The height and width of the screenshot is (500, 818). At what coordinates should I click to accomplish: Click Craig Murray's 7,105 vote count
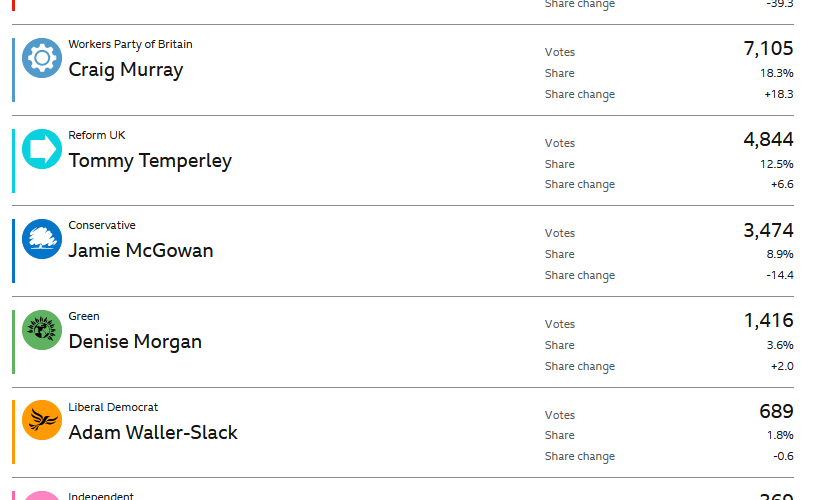tap(768, 49)
